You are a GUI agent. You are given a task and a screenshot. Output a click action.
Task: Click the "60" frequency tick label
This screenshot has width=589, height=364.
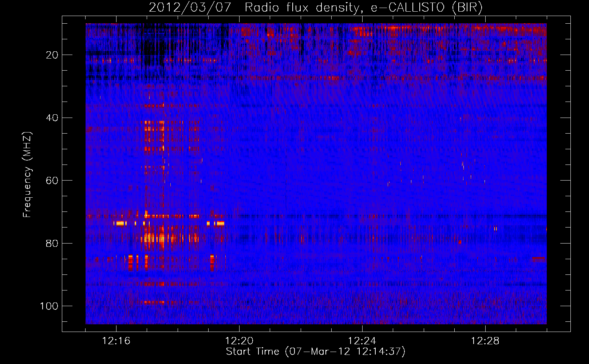point(52,181)
